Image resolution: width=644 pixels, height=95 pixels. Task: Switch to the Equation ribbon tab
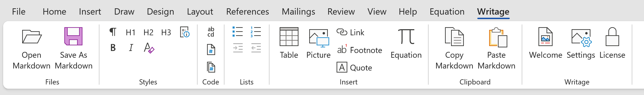point(447,11)
